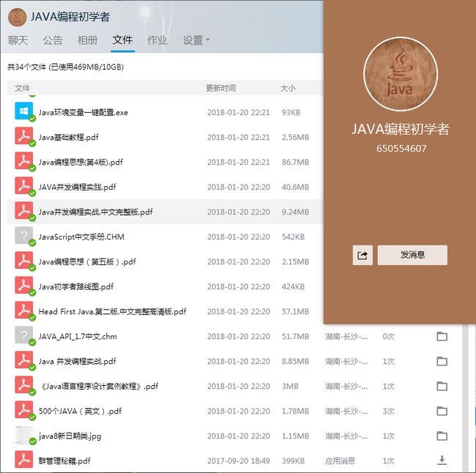Select file name JAVA_API_1.7中文.chm
The width and height of the screenshot is (476, 473).
(x=78, y=336)
